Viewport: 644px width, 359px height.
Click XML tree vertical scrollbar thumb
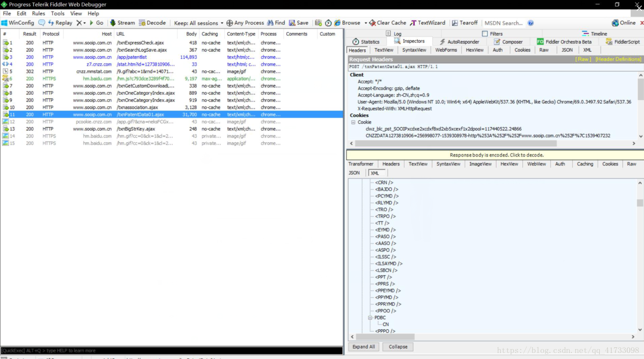640,203
